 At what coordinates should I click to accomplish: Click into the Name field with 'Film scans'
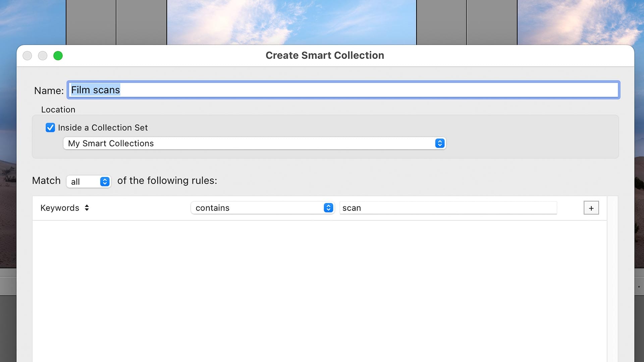[x=342, y=90]
